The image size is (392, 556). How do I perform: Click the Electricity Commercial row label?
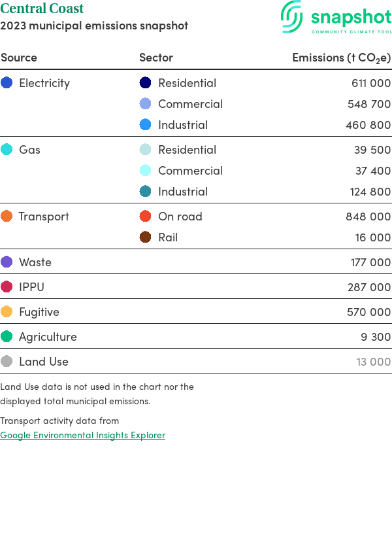[x=190, y=104]
